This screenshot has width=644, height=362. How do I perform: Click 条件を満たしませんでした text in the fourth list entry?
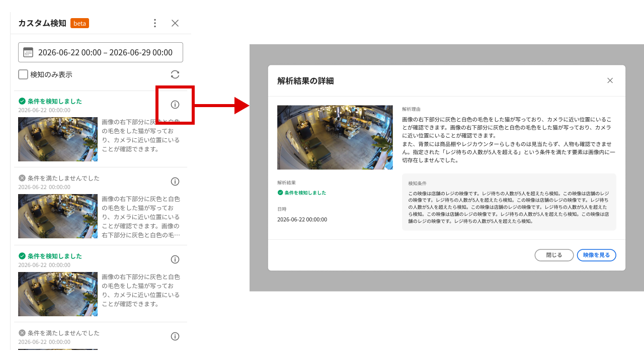pos(64,333)
